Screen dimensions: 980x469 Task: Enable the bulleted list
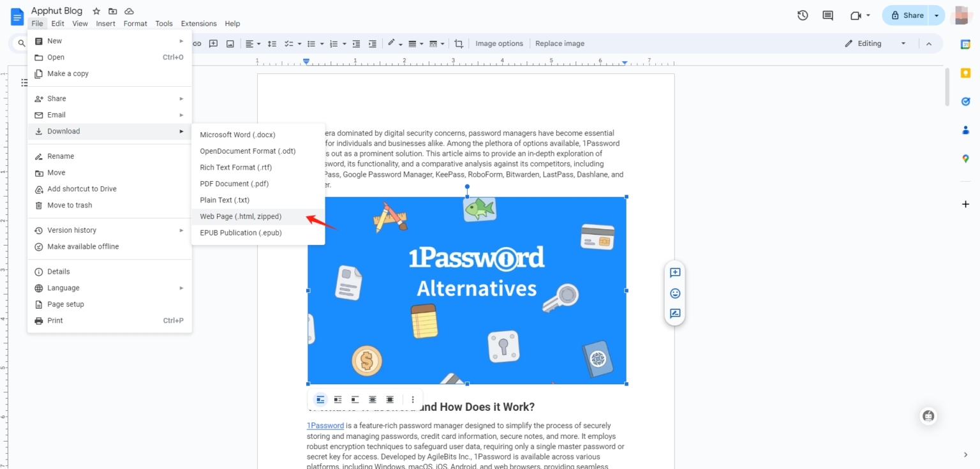click(311, 43)
